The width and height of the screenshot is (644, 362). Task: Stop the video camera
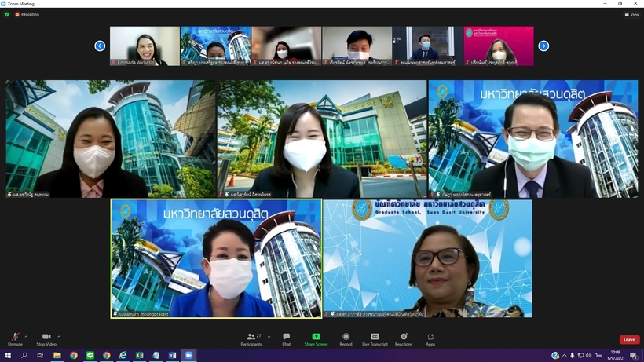(x=46, y=339)
